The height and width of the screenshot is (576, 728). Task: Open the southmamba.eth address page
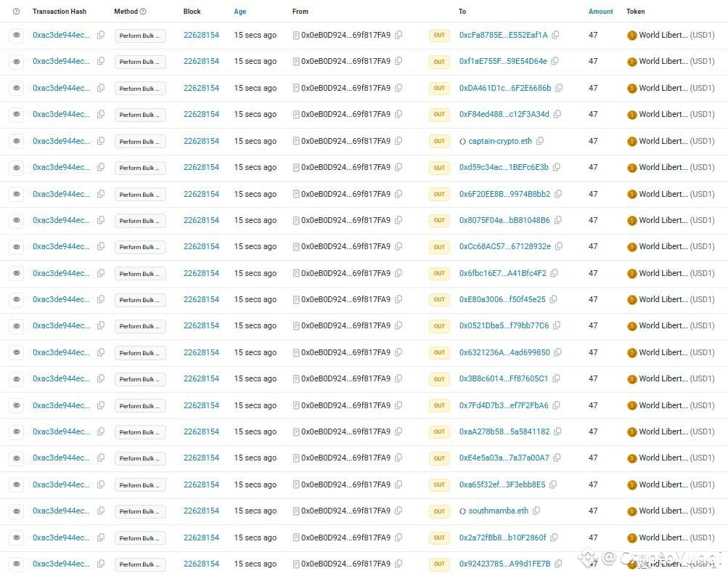pyautogui.click(x=498, y=511)
